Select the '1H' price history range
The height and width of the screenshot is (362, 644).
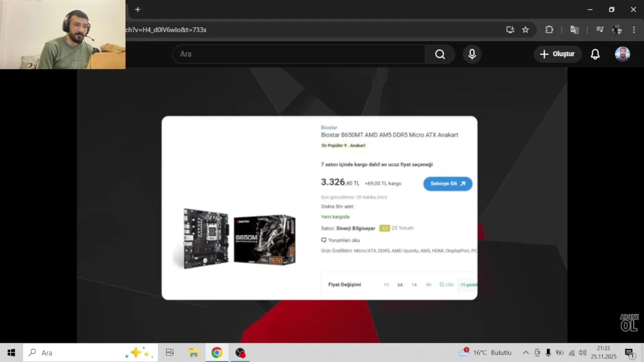428,285
